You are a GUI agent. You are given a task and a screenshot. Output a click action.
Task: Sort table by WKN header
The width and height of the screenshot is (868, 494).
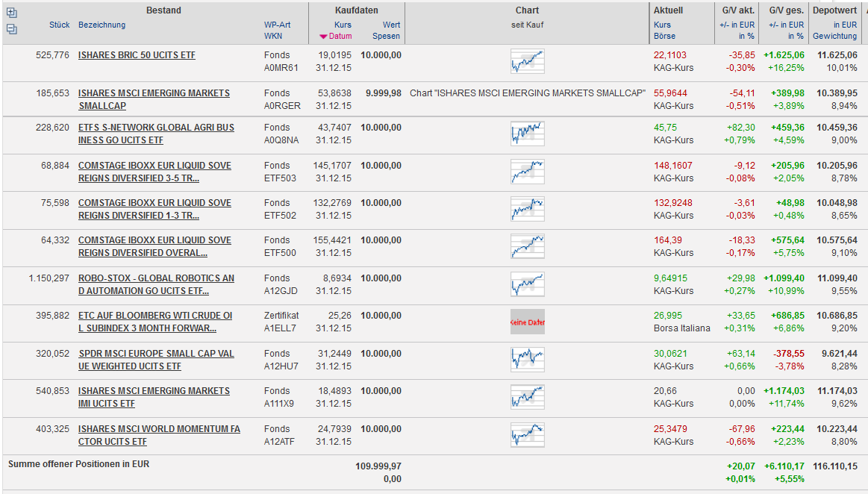pos(272,36)
